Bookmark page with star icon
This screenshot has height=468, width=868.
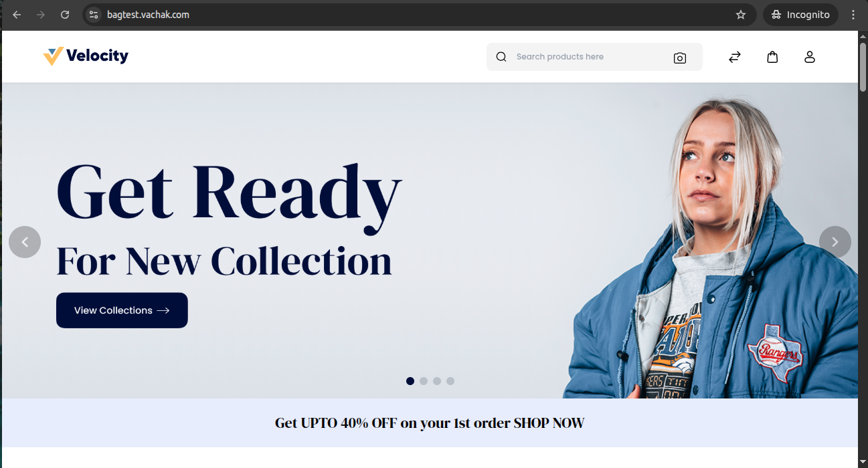[741, 15]
